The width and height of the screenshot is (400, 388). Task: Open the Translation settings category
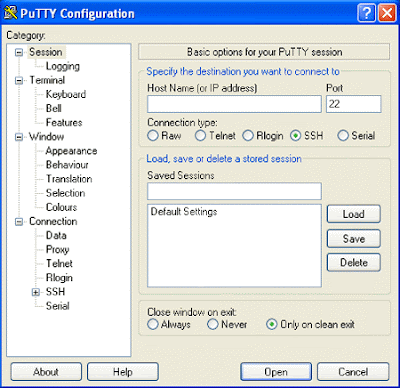(x=69, y=179)
